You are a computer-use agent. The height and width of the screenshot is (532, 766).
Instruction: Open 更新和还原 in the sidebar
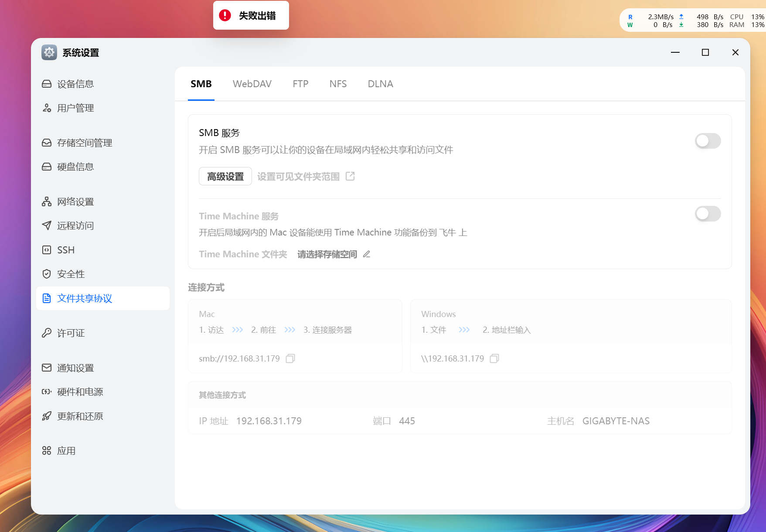coord(103,416)
